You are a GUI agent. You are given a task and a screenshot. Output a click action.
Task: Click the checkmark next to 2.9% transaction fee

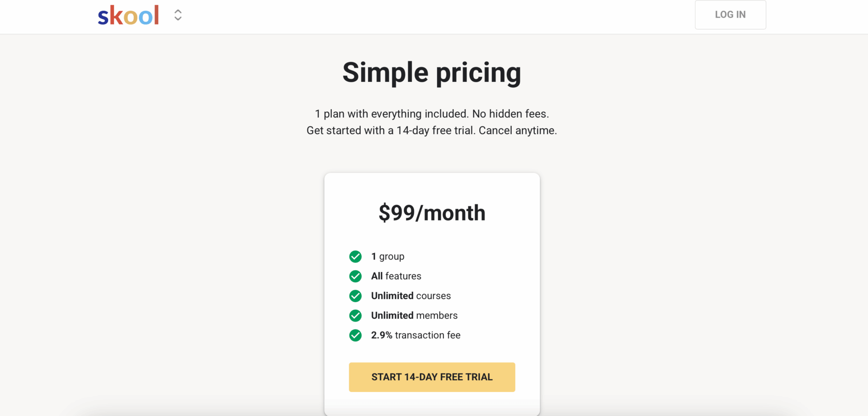(355, 335)
